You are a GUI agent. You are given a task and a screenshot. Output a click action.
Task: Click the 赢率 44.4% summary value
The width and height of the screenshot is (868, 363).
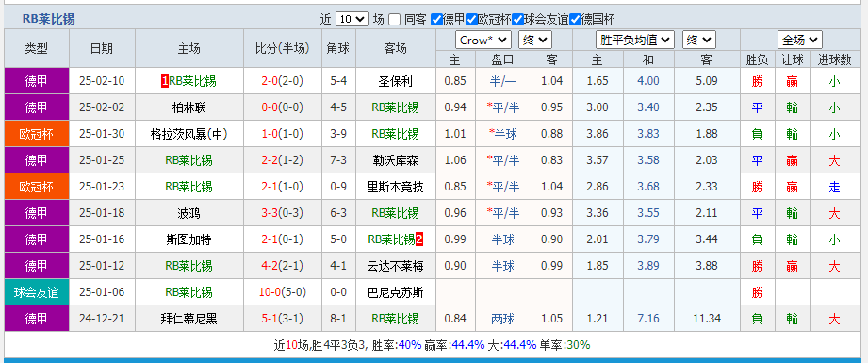point(467,345)
